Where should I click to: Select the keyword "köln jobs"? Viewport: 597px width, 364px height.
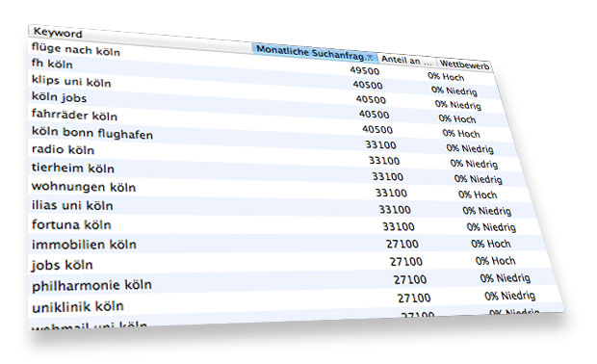[59, 97]
